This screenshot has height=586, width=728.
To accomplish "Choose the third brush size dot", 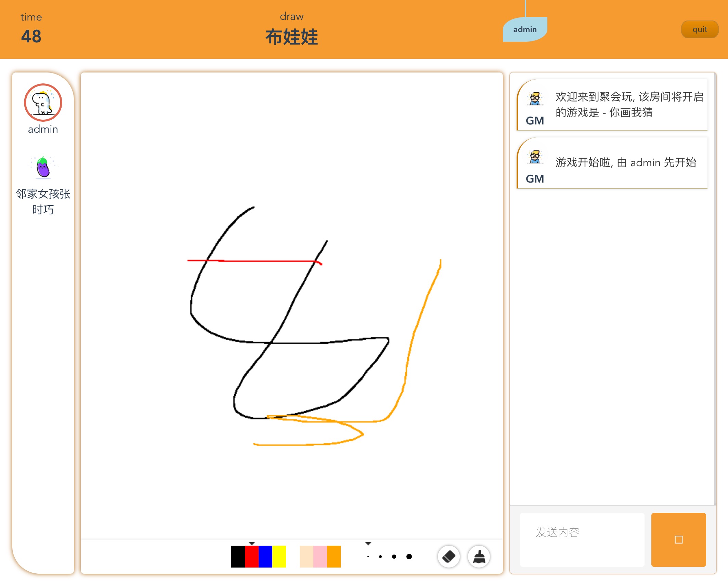I will [x=394, y=557].
